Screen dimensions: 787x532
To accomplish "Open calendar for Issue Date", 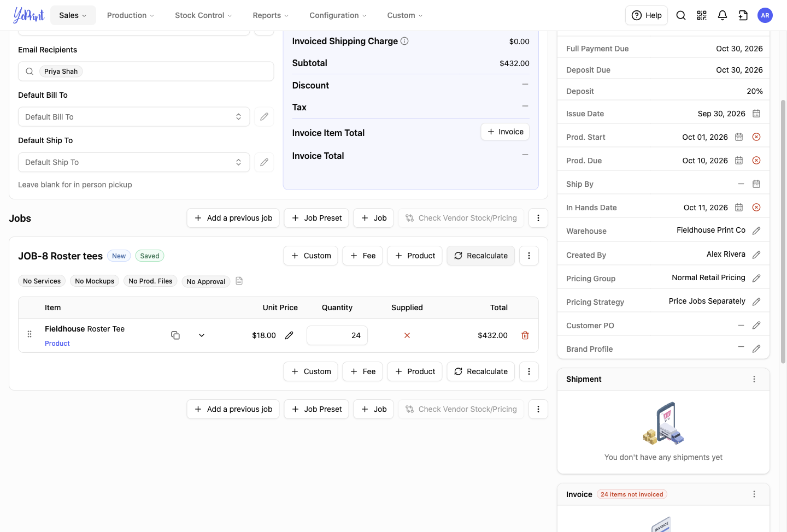I will 756,114.
